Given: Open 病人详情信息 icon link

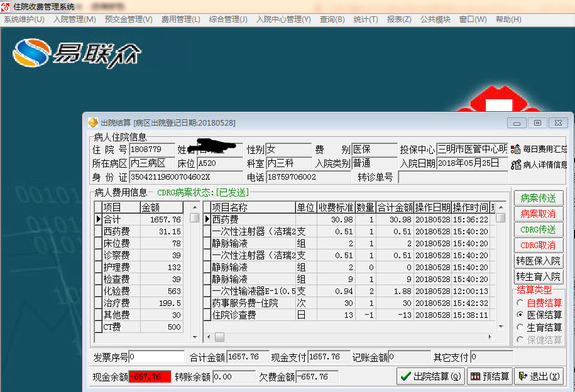Looking at the screenshot, I should (x=539, y=165).
